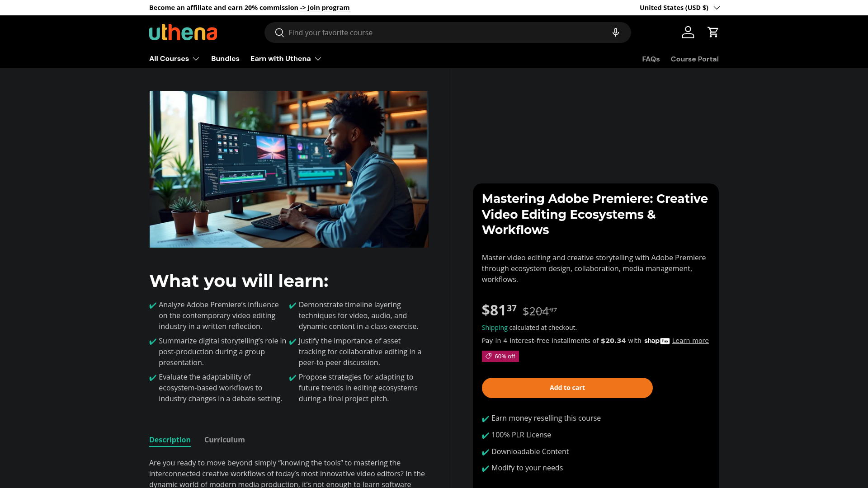This screenshot has height=488, width=868.
Task: Select the Description tab
Action: [170, 440]
